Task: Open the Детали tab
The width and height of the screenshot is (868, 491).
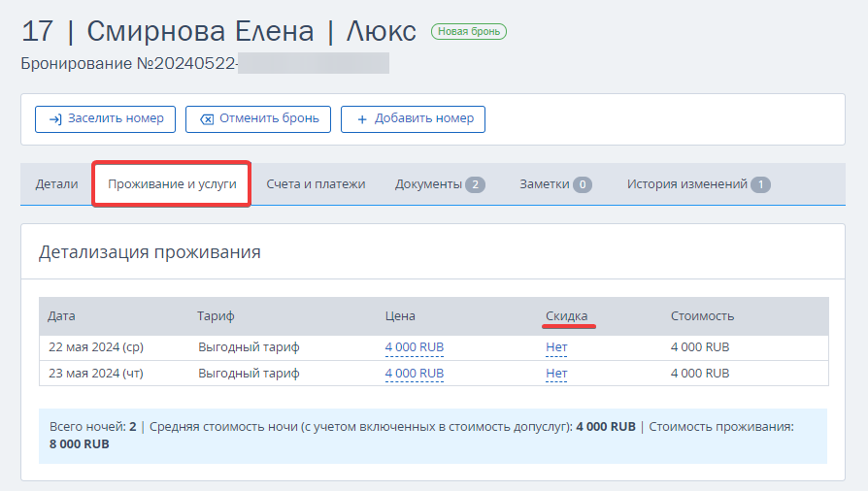Action: (x=56, y=184)
